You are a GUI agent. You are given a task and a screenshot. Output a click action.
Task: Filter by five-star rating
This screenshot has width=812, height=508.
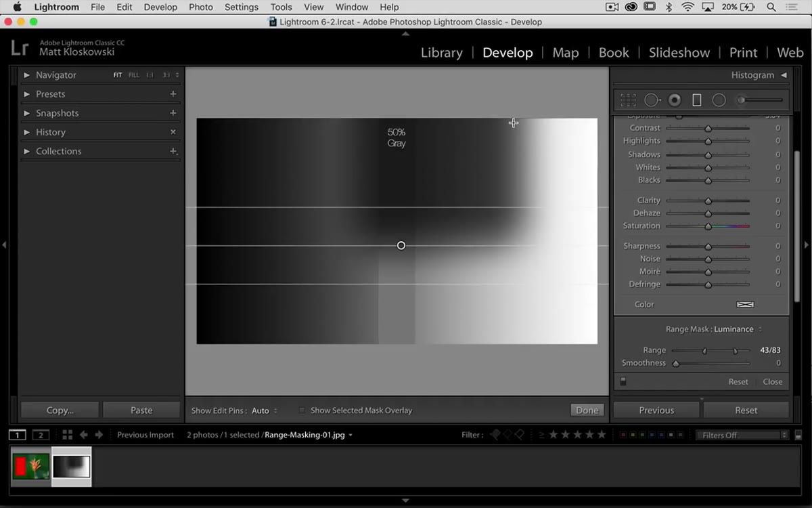click(603, 435)
